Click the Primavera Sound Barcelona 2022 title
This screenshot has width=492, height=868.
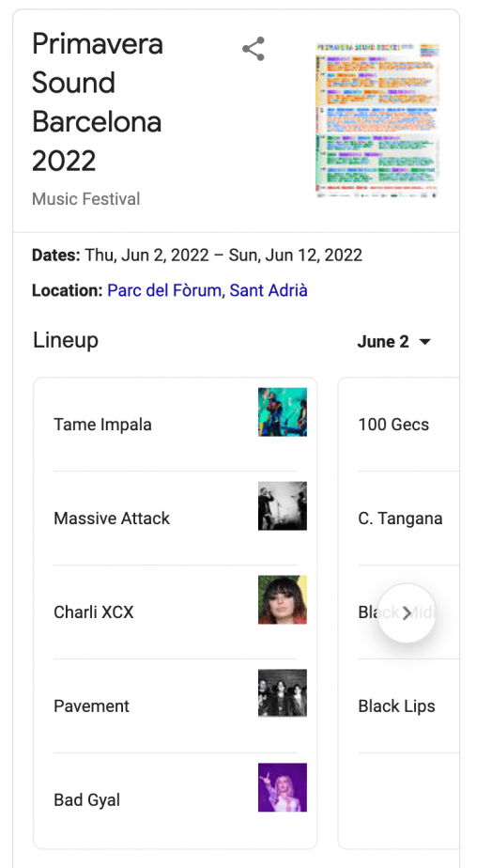98,101
